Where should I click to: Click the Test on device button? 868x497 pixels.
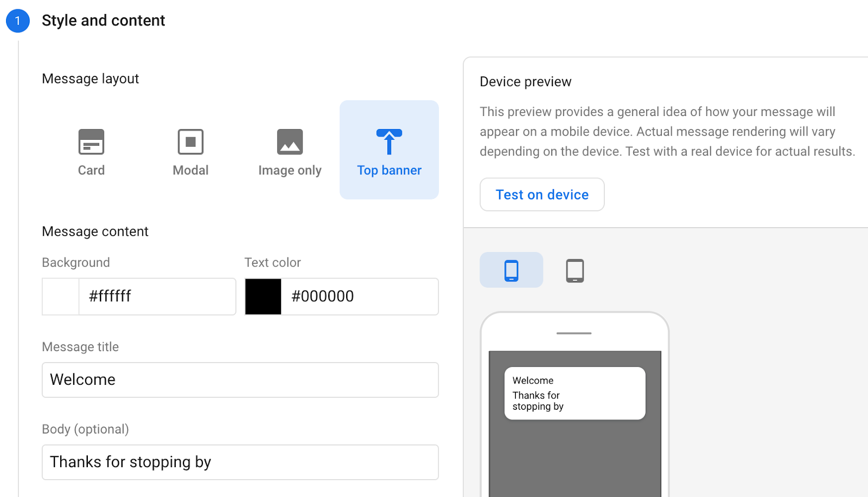point(541,195)
